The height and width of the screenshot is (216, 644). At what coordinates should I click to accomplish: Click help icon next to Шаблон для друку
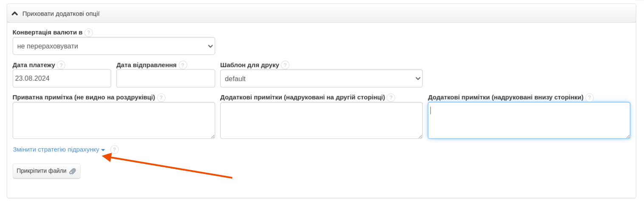click(x=285, y=65)
